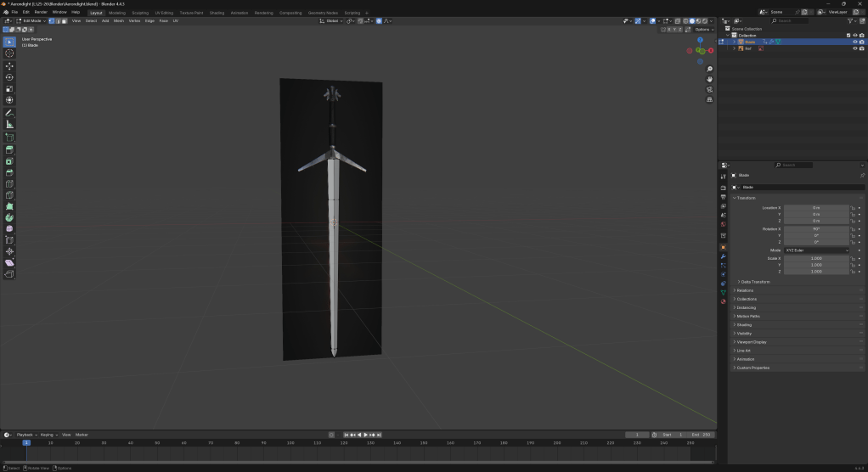Open the Edit Mode dropdown
868x472 pixels.
tap(32, 20)
